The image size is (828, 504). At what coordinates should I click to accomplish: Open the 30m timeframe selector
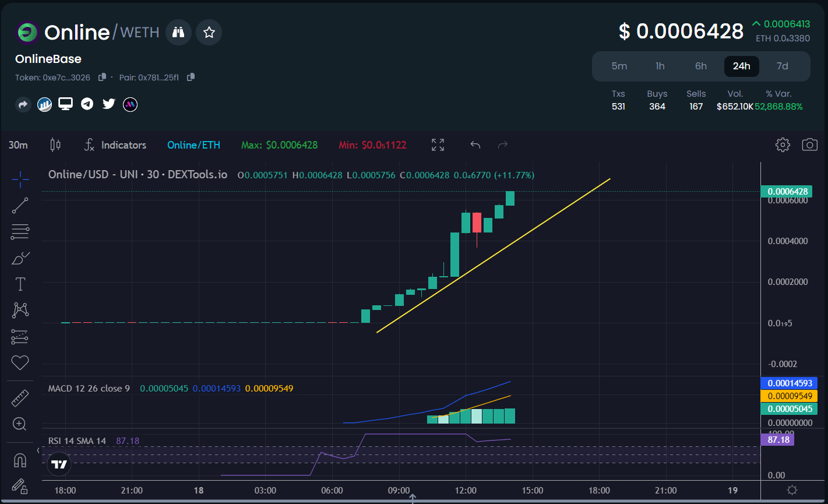click(18, 144)
